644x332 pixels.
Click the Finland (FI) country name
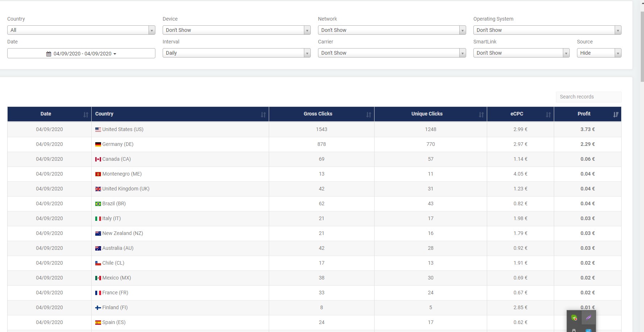point(115,307)
